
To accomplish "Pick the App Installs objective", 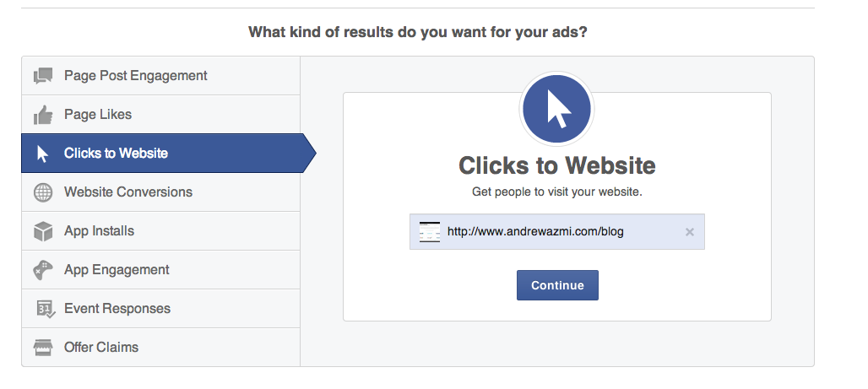I will (x=99, y=231).
